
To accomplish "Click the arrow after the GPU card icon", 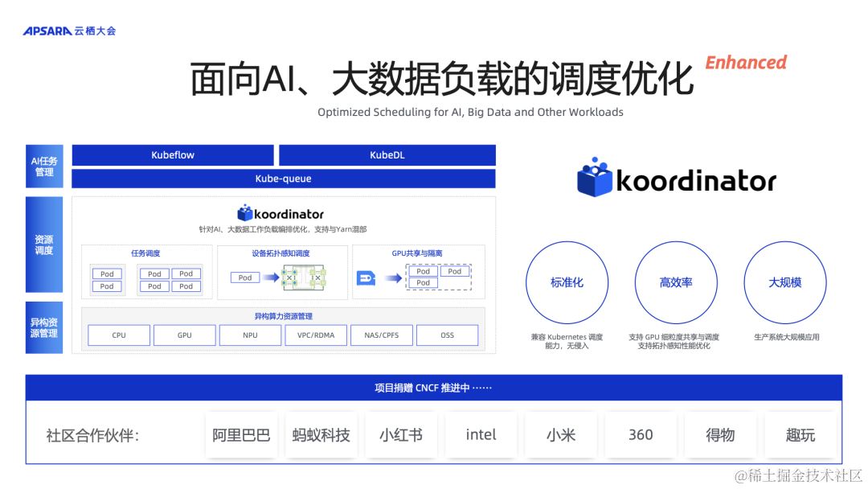I will [394, 278].
